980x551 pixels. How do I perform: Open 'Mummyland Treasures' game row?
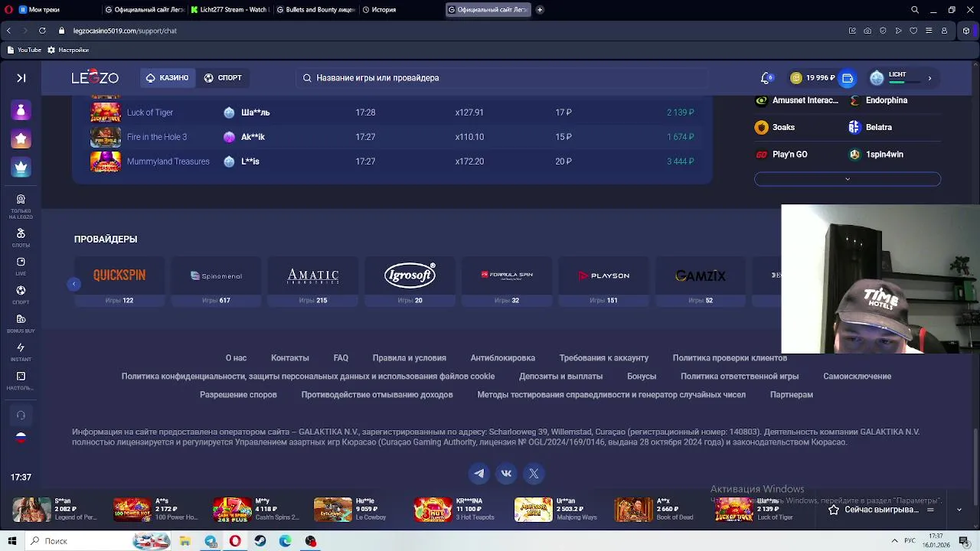coord(392,161)
